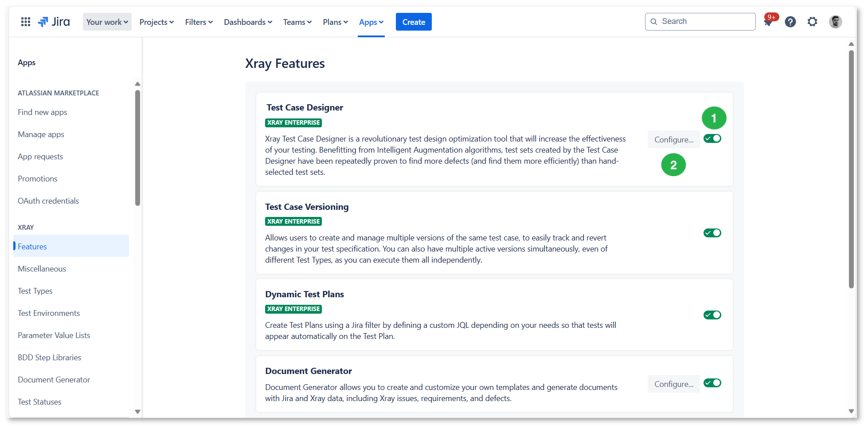Click XRAY ENTERPRISE badge under Dynamic Test Plans

click(293, 309)
